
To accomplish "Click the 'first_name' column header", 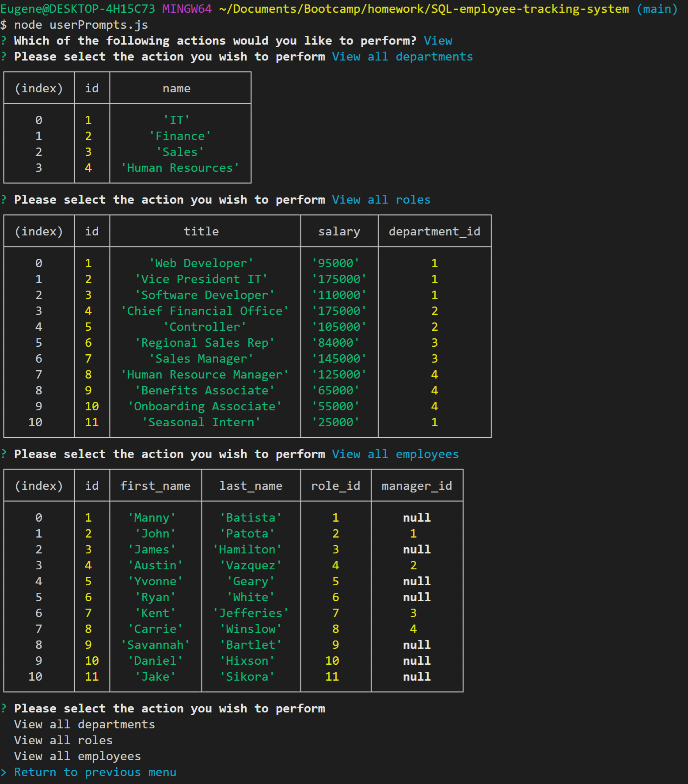I will 155,486.
